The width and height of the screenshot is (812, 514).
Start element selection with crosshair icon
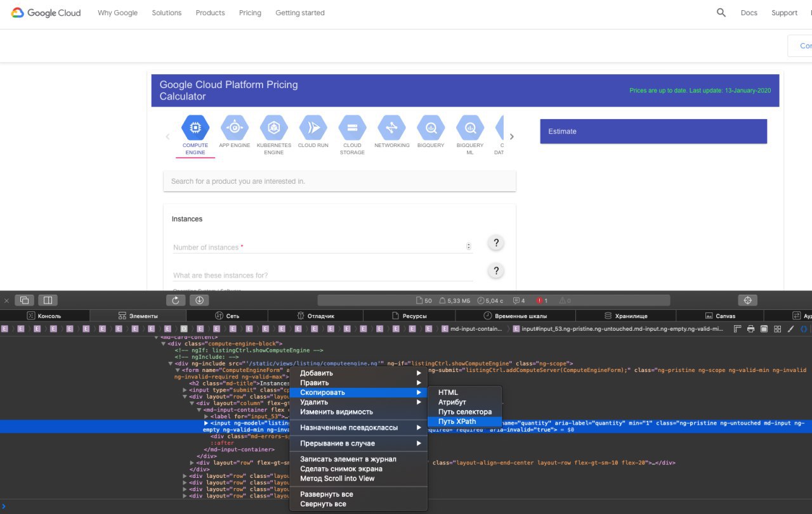tap(747, 300)
